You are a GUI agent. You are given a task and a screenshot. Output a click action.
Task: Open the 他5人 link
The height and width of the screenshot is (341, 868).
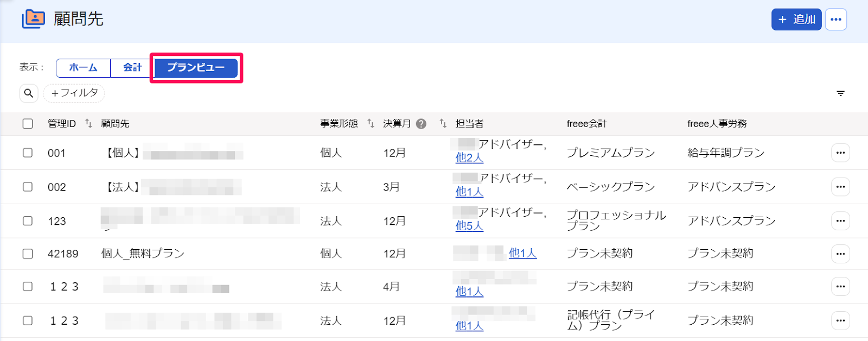coord(469,226)
